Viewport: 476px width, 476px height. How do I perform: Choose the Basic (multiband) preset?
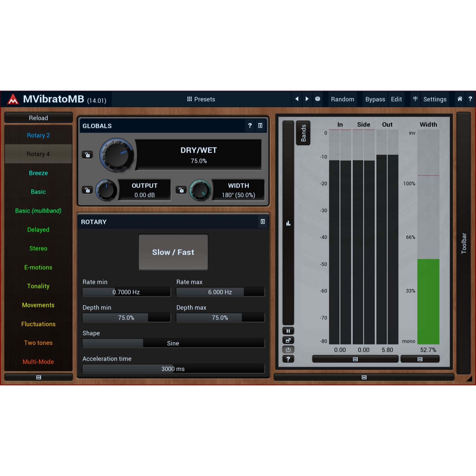click(x=38, y=211)
